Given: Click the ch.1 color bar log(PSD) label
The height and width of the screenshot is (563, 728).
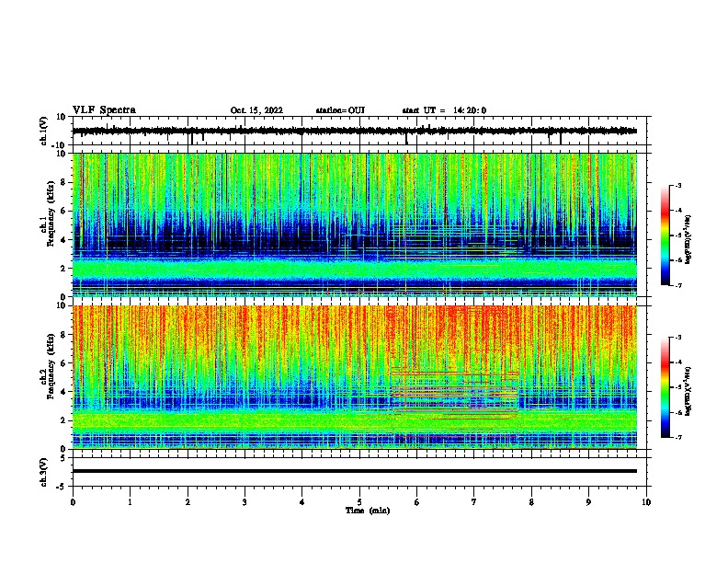Looking at the screenshot, I should 688,239.
